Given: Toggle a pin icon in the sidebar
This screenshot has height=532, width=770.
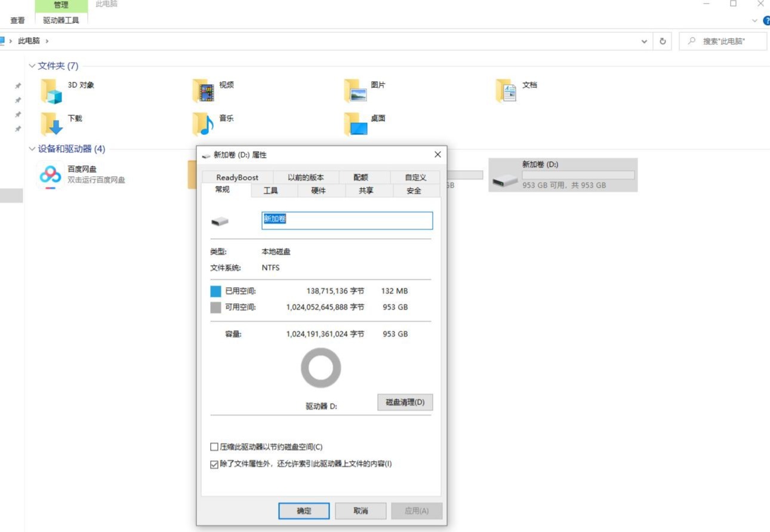Looking at the screenshot, I should click(x=18, y=85).
